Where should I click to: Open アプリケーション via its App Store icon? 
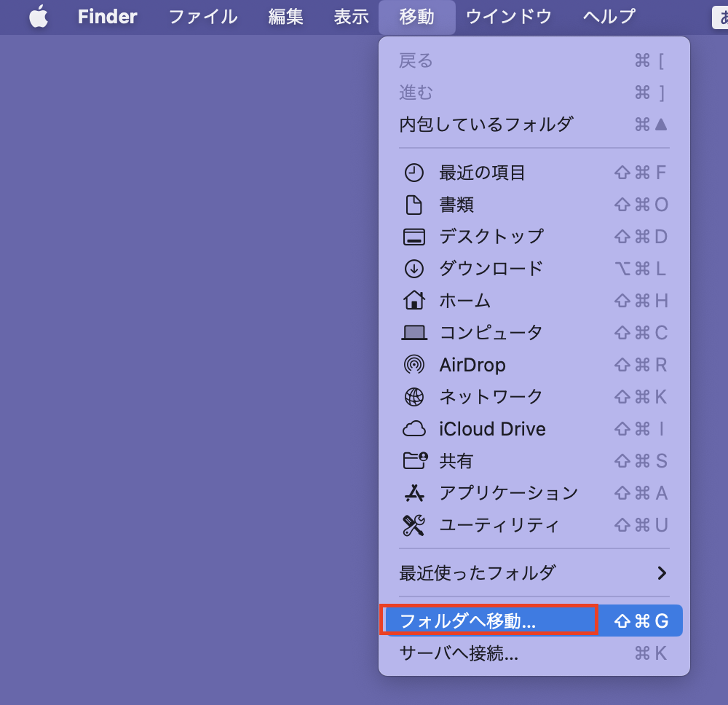(414, 493)
